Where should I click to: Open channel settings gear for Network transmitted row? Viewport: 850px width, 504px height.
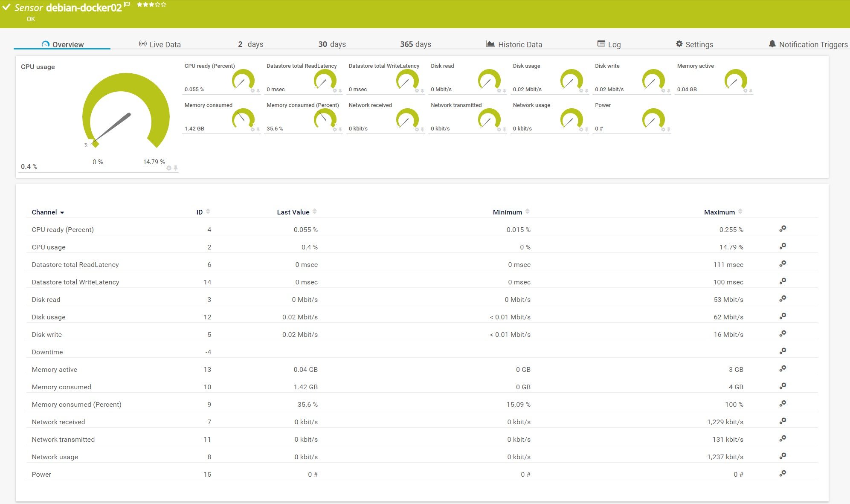[783, 439]
